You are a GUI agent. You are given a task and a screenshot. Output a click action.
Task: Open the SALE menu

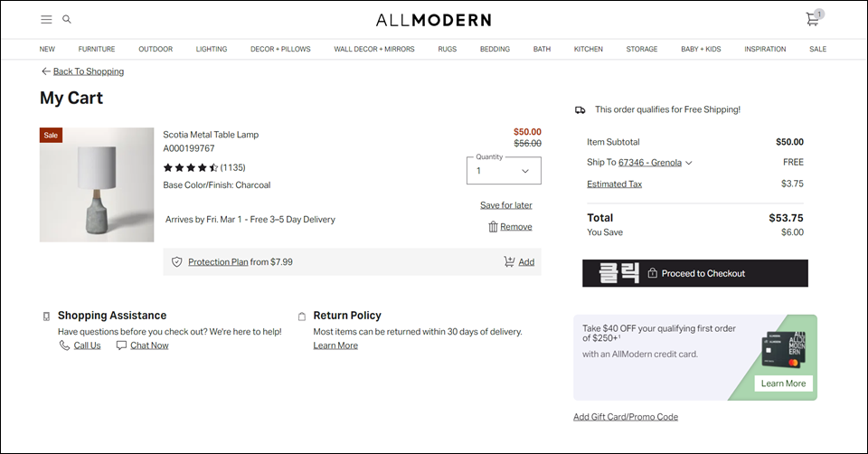817,49
